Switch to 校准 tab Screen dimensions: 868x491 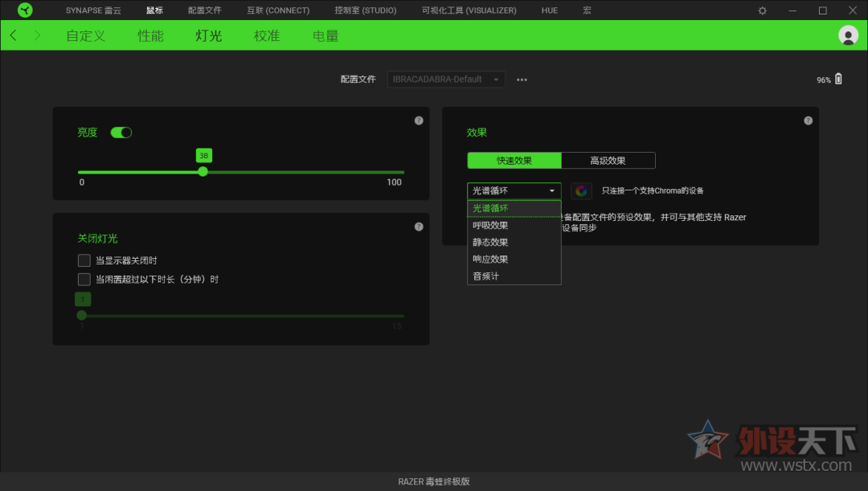pos(267,36)
